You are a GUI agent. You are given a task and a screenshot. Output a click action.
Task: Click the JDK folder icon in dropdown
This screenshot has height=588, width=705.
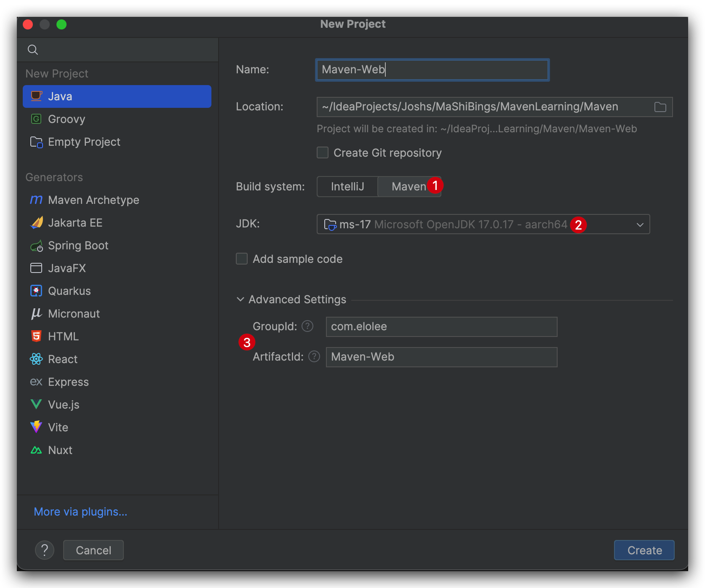pyautogui.click(x=330, y=225)
